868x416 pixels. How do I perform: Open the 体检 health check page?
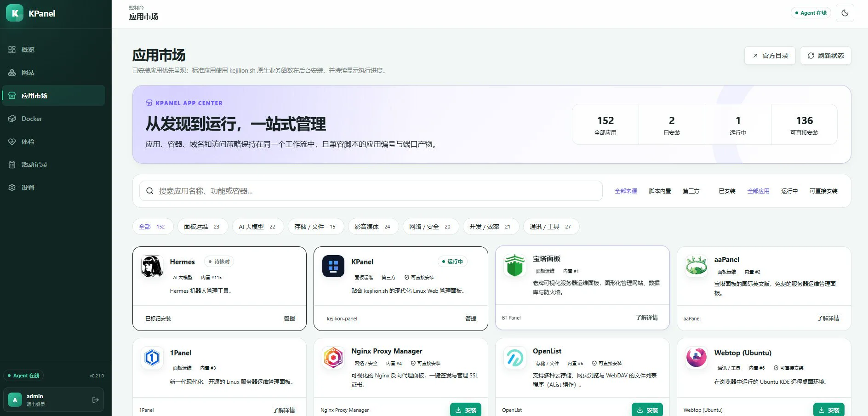coord(53,142)
